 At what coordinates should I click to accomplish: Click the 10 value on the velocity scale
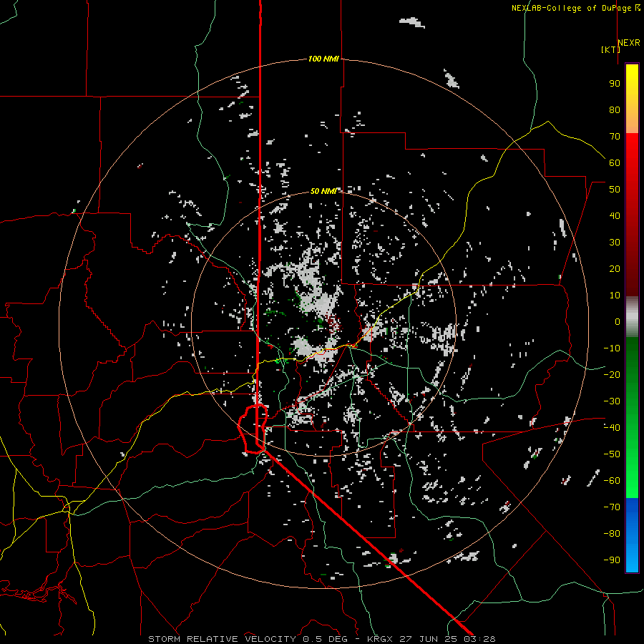pos(615,296)
